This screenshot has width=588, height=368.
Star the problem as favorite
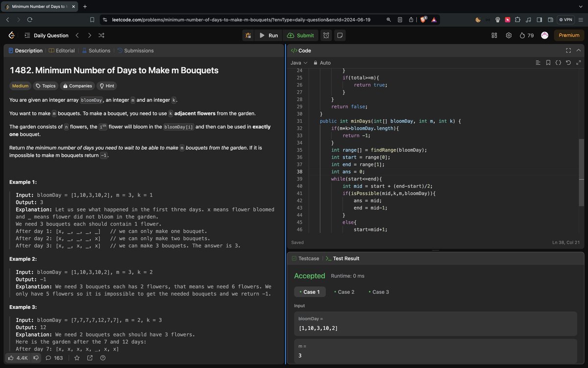(77, 358)
